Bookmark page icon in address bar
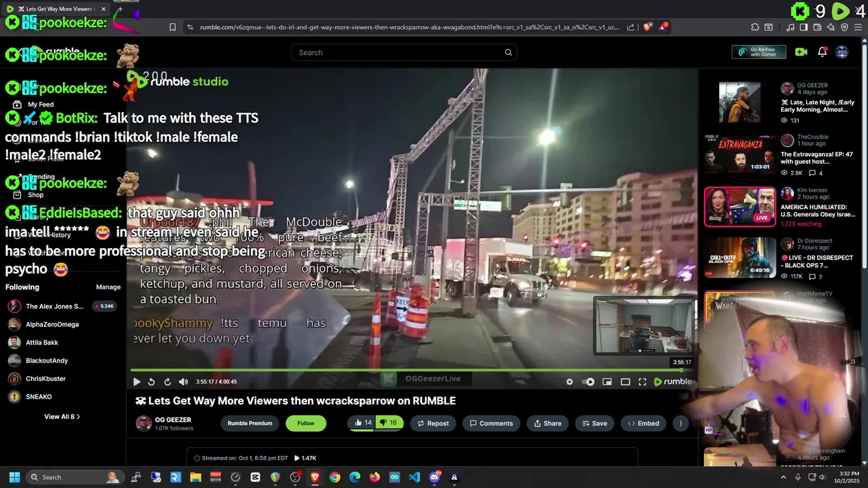868x488 pixels. (x=172, y=27)
